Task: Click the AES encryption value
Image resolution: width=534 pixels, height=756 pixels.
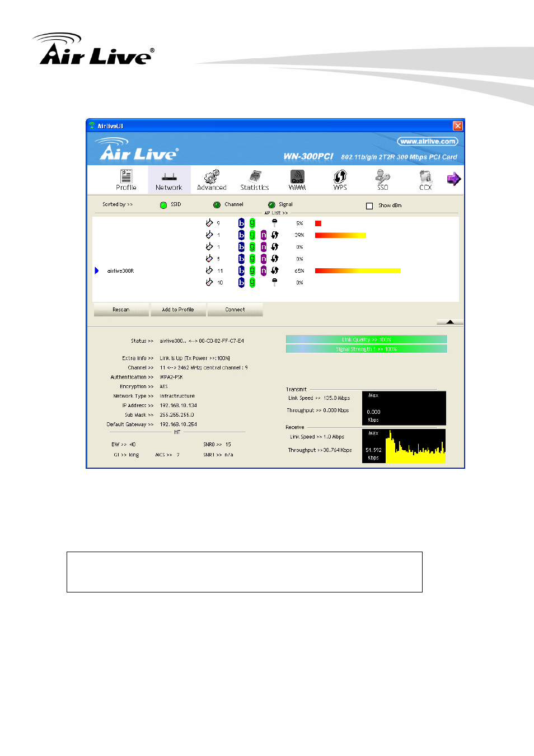Action: (x=164, y=386)
